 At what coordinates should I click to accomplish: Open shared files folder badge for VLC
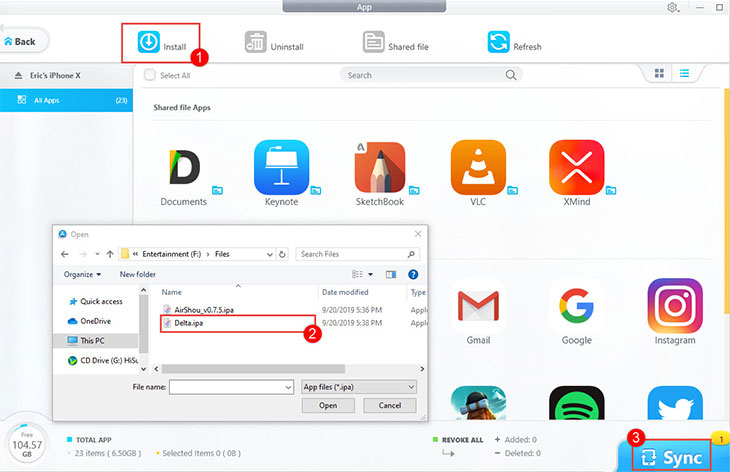point(513,190)
